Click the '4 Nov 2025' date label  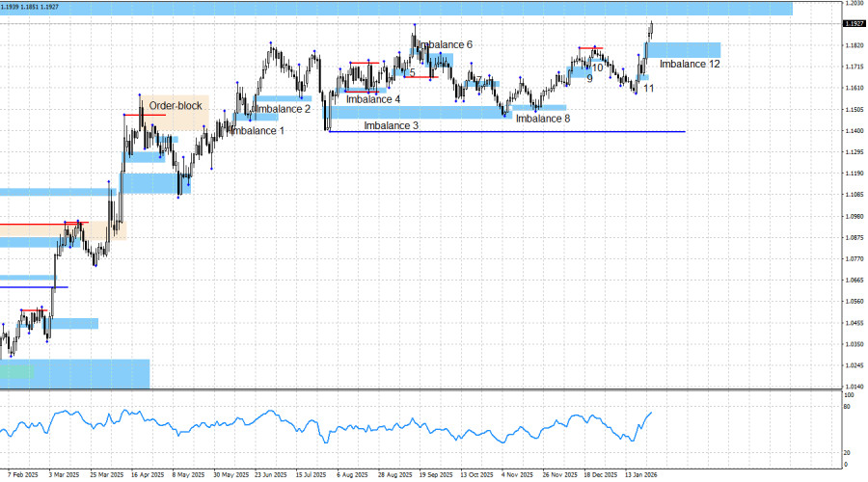point(518,475)
